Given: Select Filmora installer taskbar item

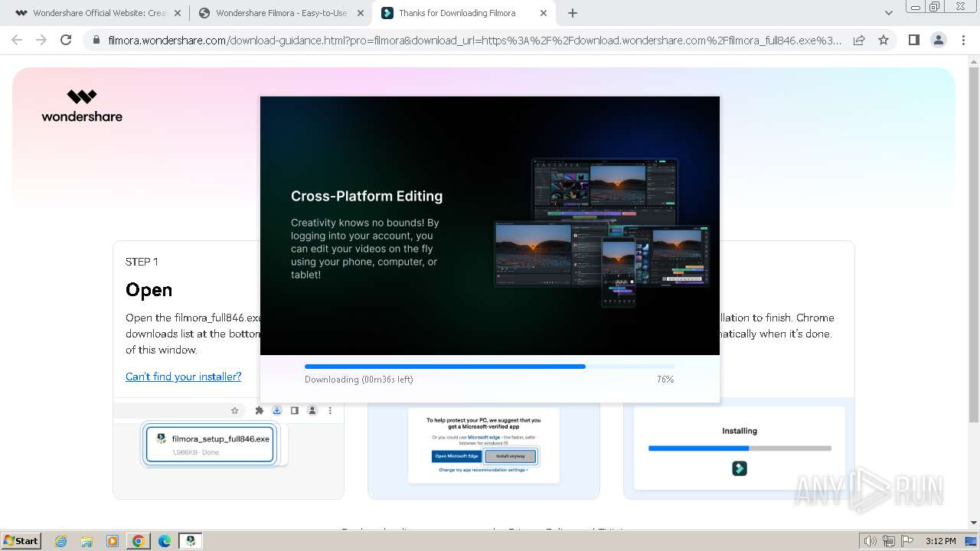Looking at the screenshot, I should (x=191, y=541).
